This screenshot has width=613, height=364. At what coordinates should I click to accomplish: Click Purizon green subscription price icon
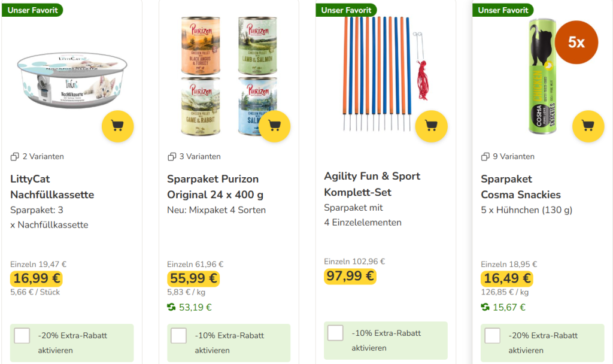(171, 308)
